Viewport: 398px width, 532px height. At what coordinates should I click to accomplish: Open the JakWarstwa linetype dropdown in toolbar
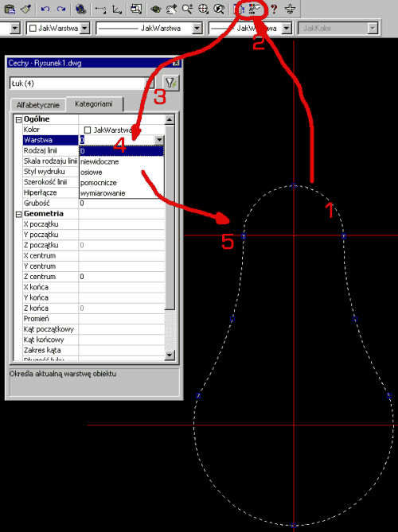coord(149,28)
